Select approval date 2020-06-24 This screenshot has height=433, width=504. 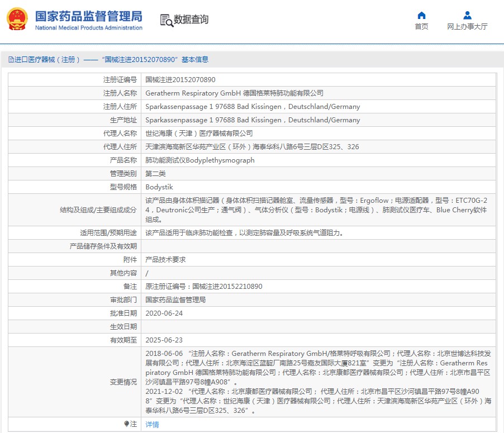164,313
